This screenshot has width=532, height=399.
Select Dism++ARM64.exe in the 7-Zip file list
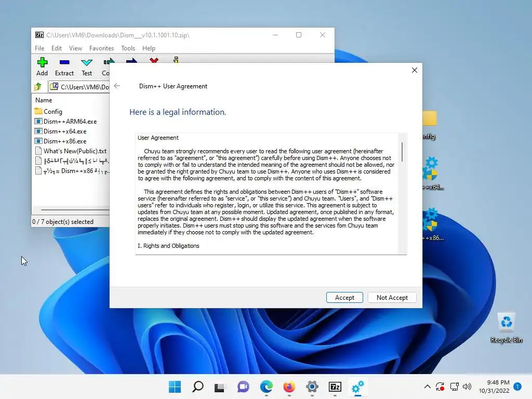(x=66, y=121)
